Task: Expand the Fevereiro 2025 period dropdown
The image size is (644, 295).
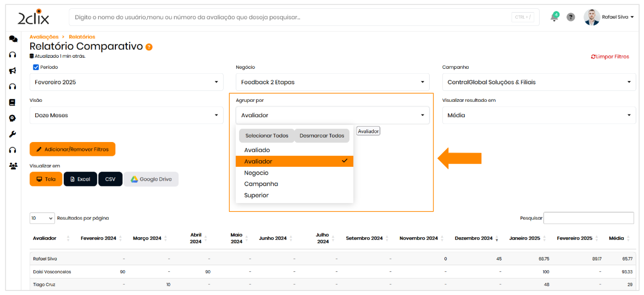Action: point(126,82)
